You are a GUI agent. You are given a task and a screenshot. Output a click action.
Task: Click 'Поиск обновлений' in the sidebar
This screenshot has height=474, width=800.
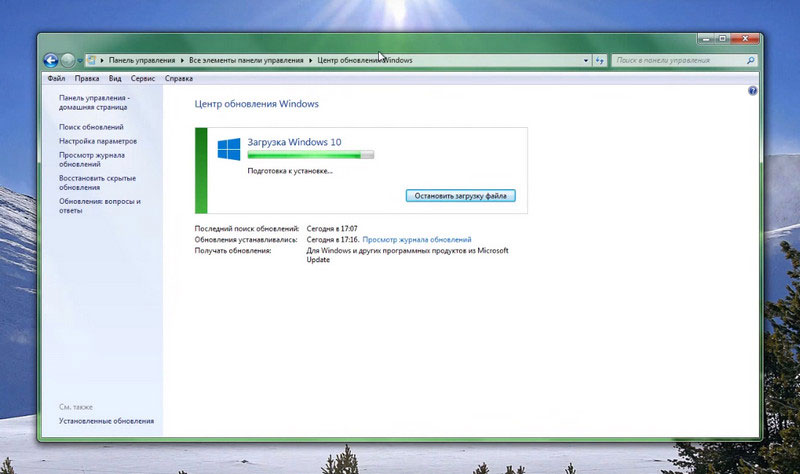(x=91, y=127)
